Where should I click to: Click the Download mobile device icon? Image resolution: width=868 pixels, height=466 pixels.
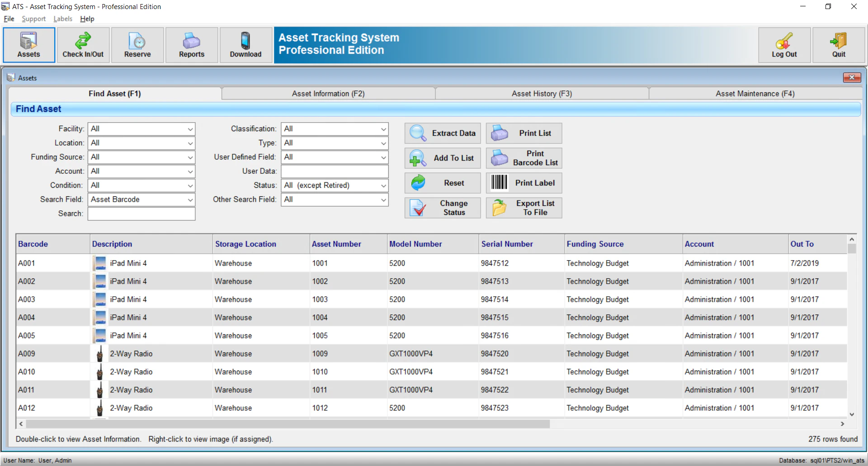click(245, 45)
